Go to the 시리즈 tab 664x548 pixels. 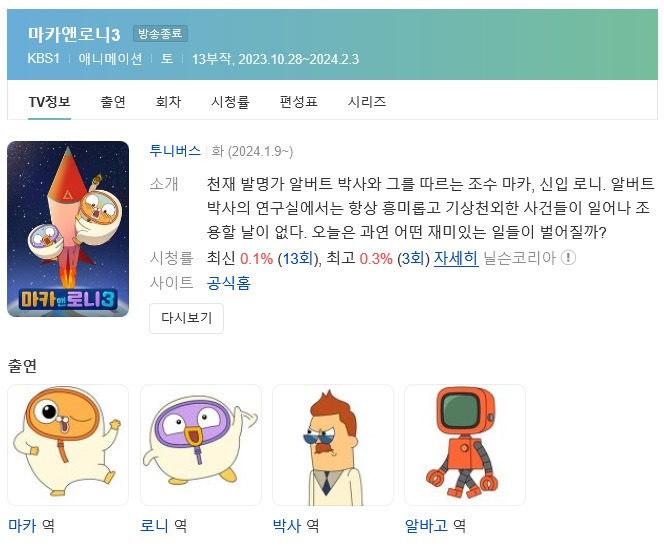point(367,102)
